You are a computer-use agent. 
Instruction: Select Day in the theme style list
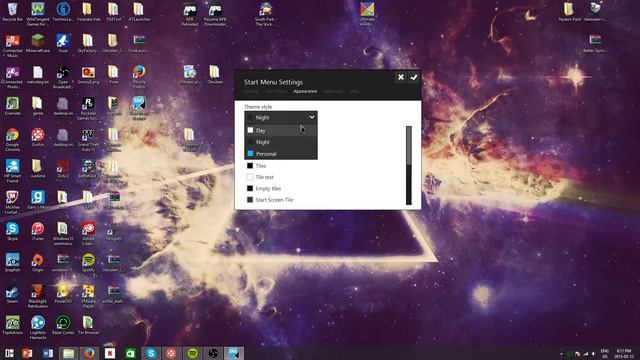281,130
